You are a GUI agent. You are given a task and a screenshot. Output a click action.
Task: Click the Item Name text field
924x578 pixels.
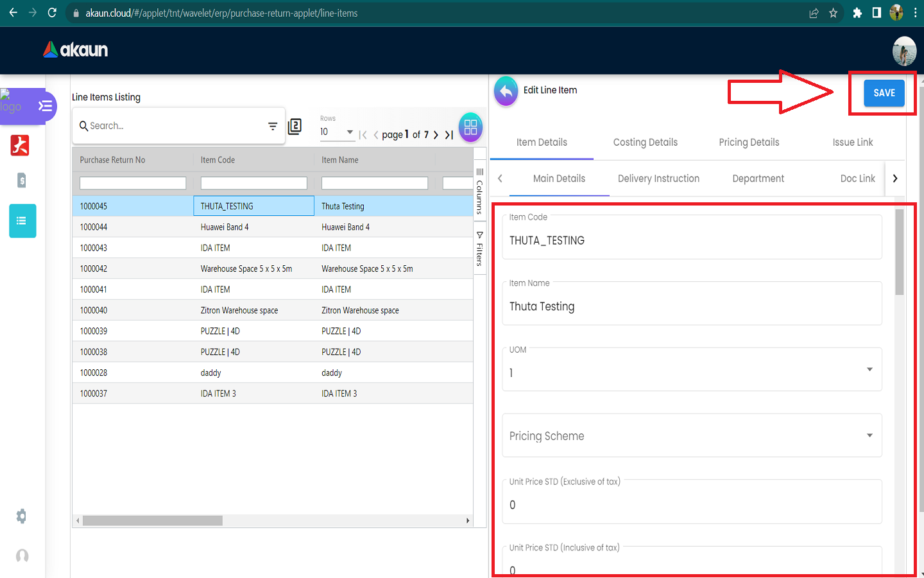point(692,307)
